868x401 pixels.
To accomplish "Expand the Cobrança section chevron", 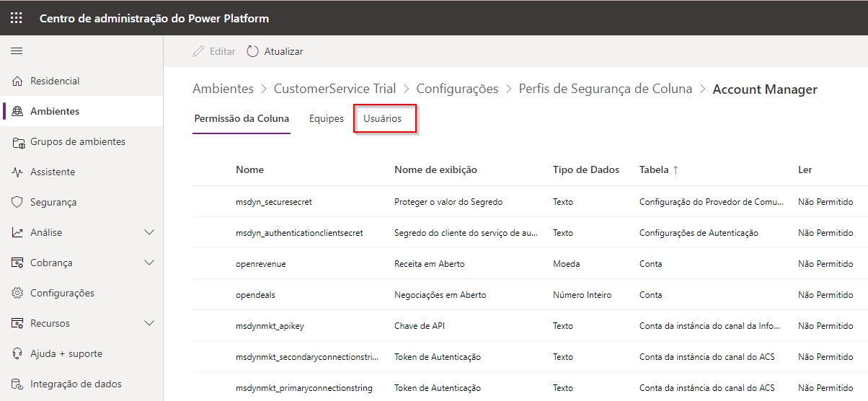I will click(x=149, y=263).
